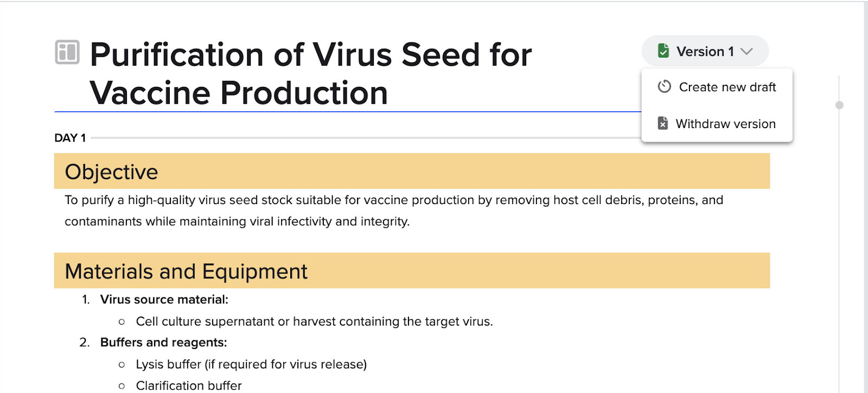Click the green document icon in Version 1
868x393 pixels.
coord(663,50)
